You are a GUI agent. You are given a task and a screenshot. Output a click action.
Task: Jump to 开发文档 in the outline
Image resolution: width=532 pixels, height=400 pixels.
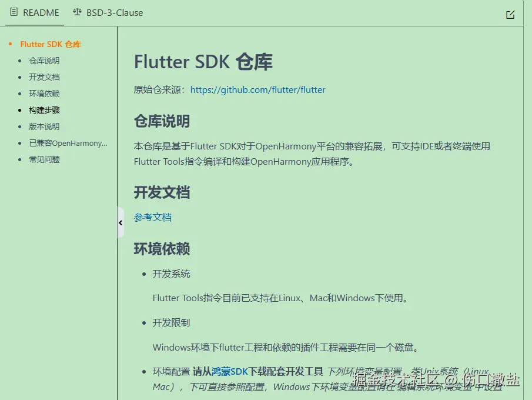(x=44, y=77)
